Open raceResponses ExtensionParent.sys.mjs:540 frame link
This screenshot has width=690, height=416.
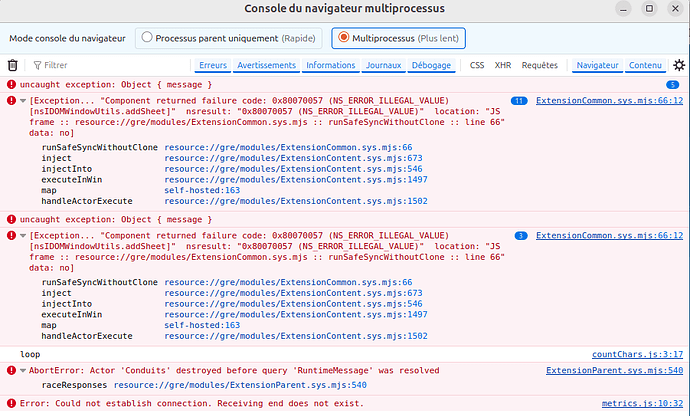pos(240,385)
